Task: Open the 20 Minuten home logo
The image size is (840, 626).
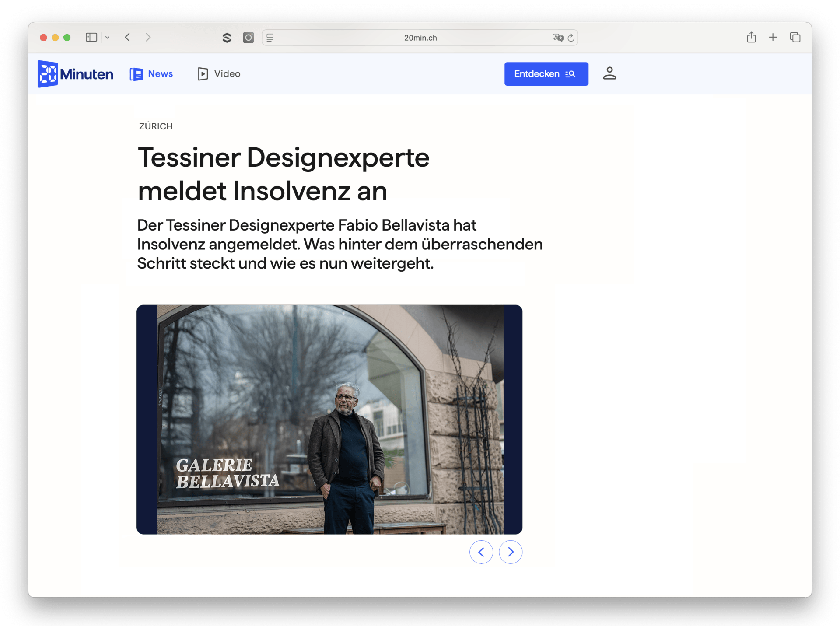Action: [x=75, y=74]
